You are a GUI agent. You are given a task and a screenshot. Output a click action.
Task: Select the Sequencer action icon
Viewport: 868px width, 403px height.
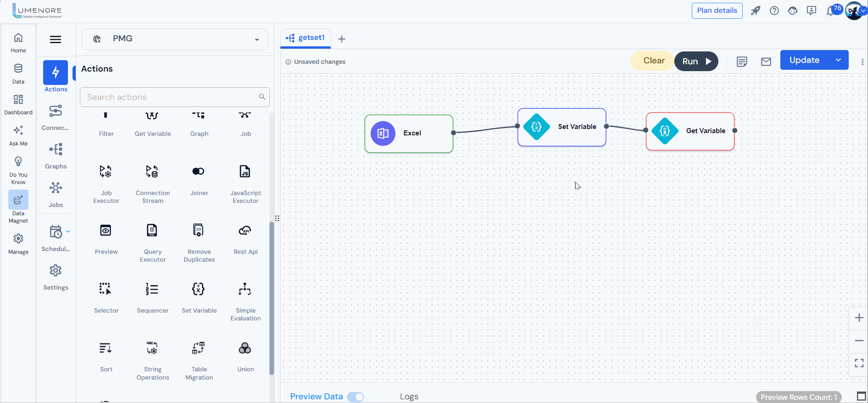tap(152, 289)
